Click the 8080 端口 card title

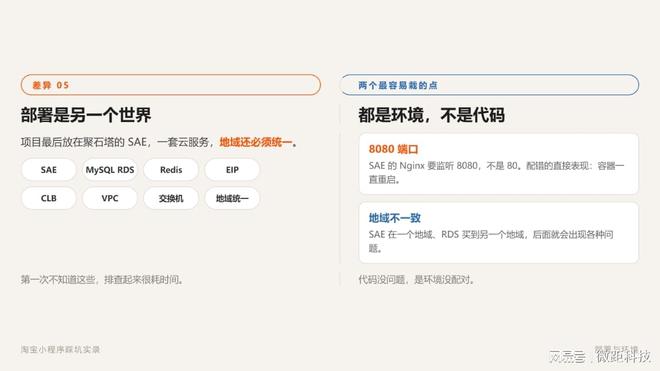point(394,149)
